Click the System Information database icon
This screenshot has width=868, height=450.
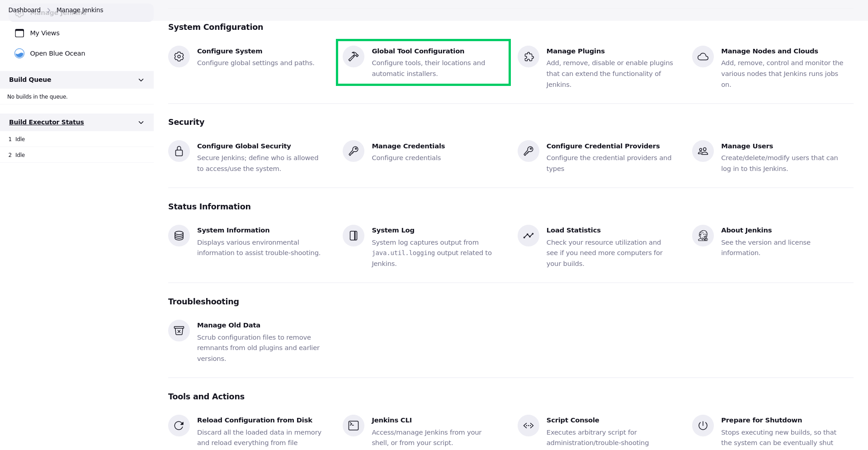(x=179, y=236)
